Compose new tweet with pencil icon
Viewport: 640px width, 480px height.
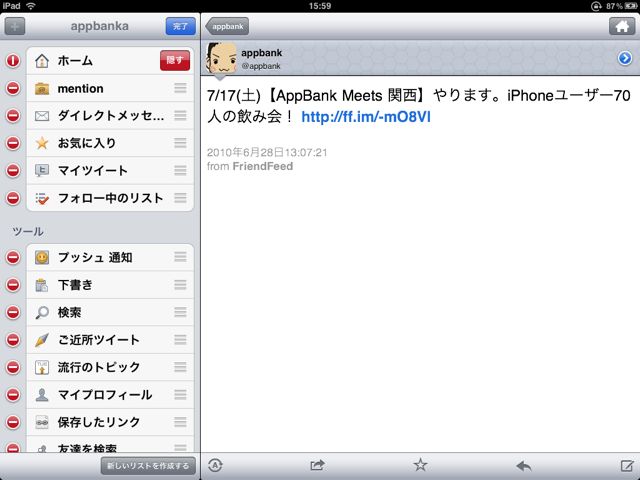click(627, 465)
